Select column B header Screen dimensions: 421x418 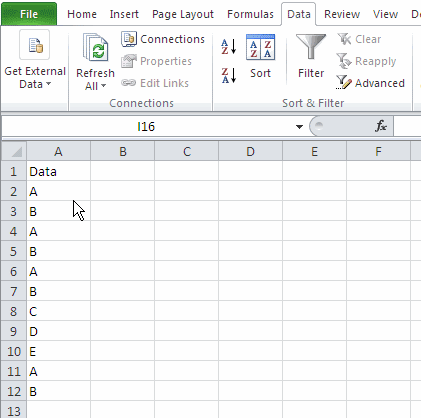[x=123, y=151]
